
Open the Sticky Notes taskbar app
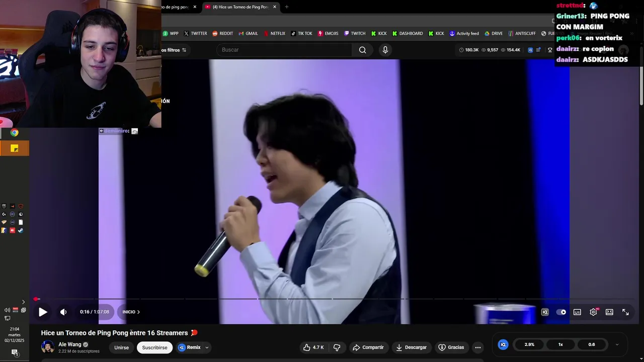click(15, 148)
